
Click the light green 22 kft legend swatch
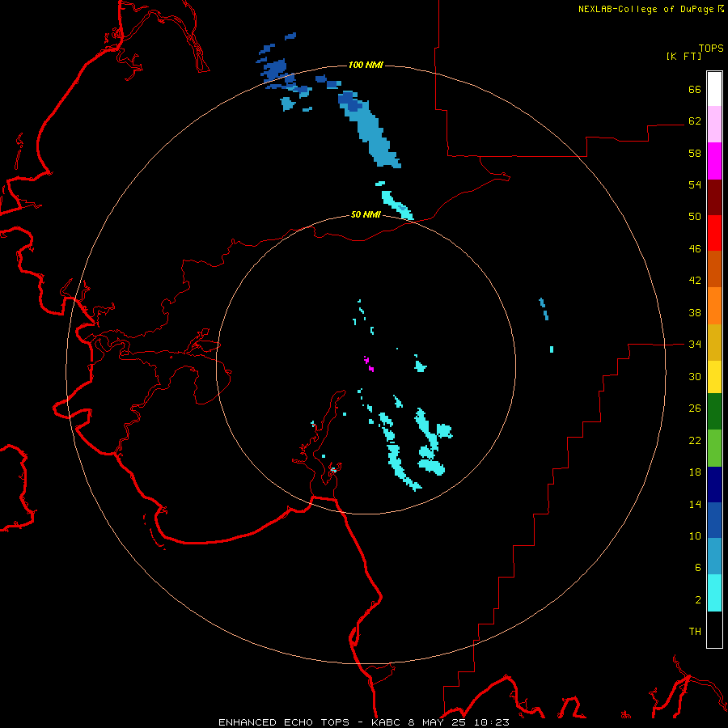(x=714, y=448)
